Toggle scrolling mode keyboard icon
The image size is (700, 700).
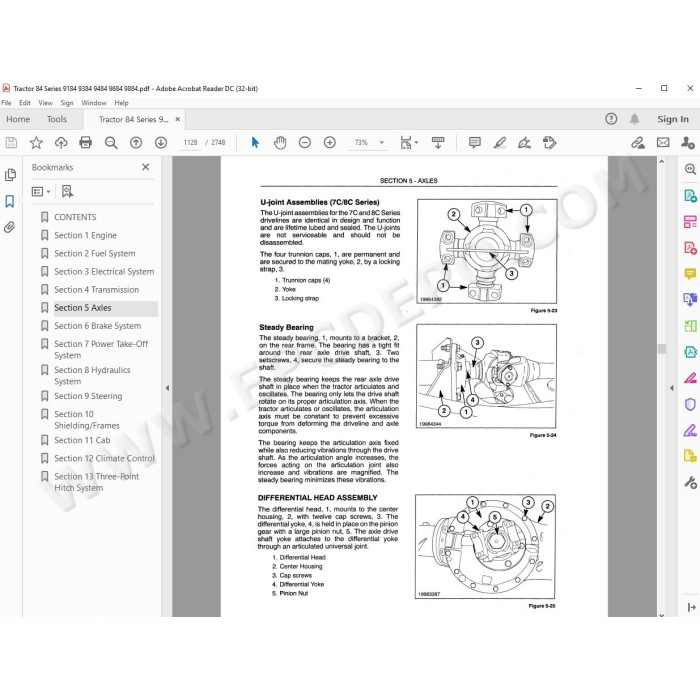(438, 143)
